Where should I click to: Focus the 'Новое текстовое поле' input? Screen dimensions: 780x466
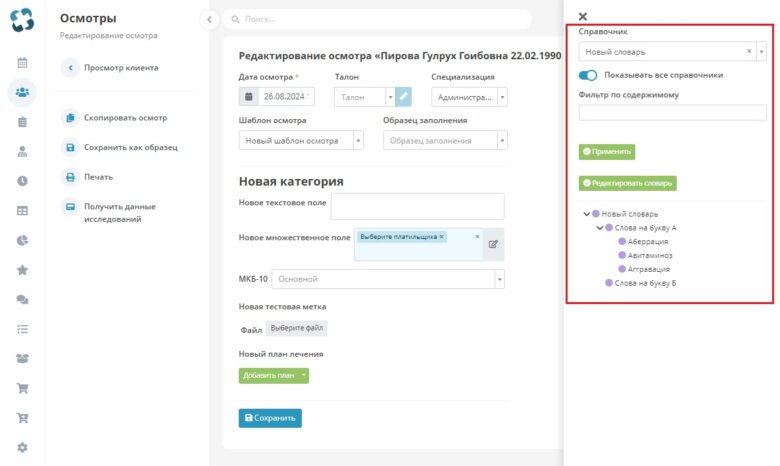click(417, 206)
